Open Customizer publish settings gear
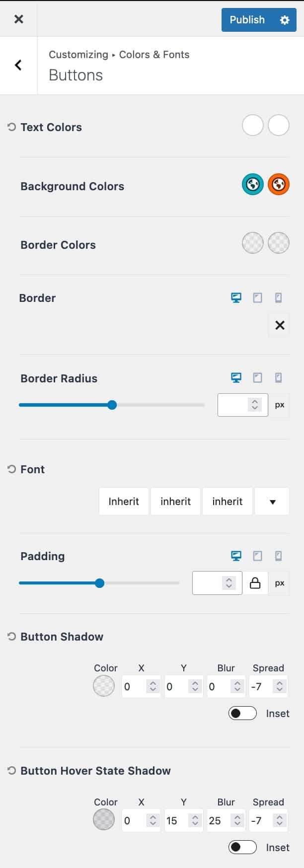This screenshot has width=304, height=868. (x=284, y=20)
